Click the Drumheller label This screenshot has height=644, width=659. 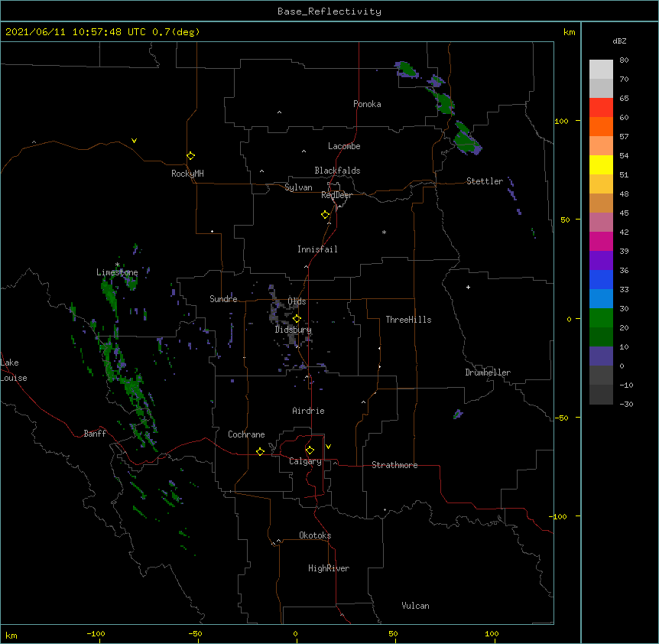[488, 372]
